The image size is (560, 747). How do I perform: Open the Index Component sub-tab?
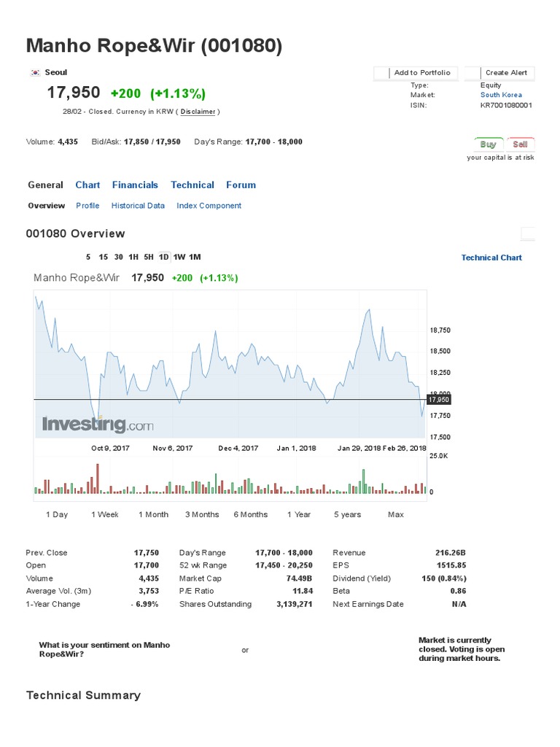[209, 206]
